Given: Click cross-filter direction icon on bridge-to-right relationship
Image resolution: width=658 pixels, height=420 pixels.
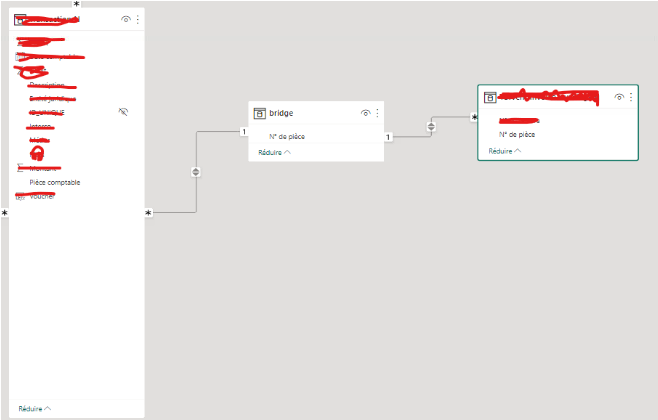Looking at the screenshot, I should [x=431, y=127].
